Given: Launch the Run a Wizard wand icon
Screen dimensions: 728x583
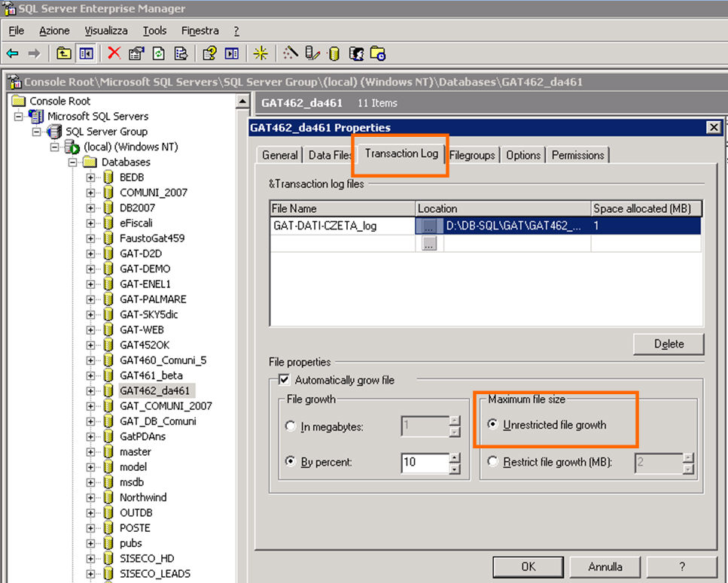Looking at the screenshot, I should 291,53.
